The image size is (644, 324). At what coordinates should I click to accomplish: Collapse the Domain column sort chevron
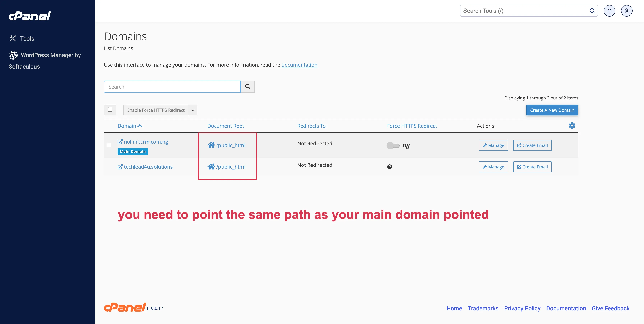coord(140,126)
